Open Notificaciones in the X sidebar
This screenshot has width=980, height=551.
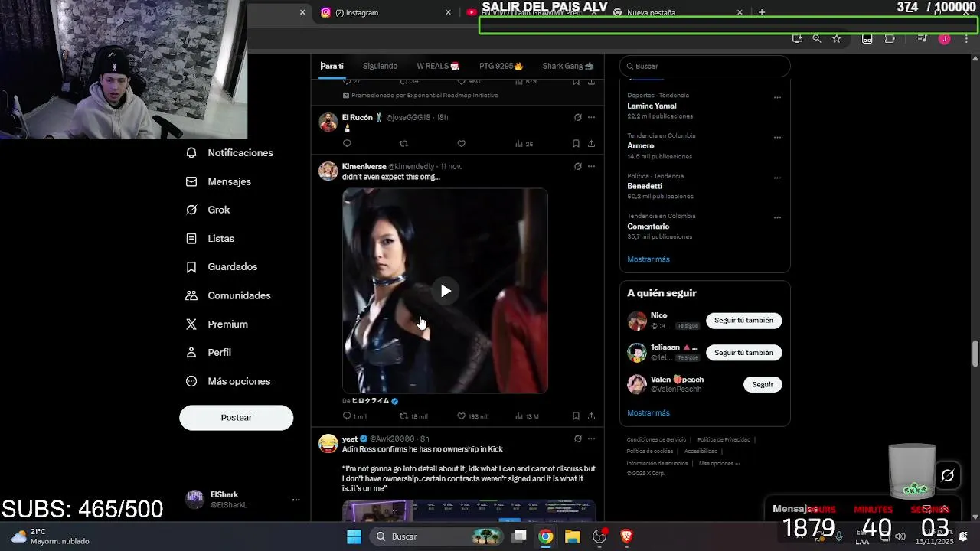tap(229, 153)
